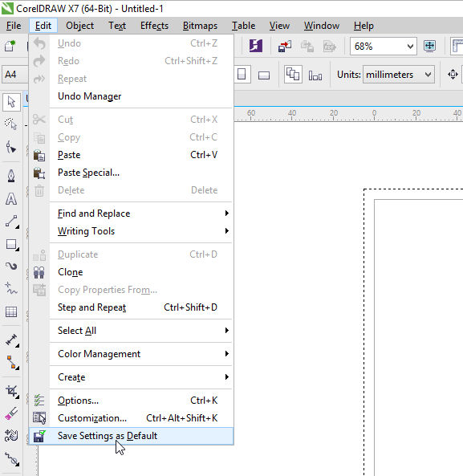
Task: Click Save Settings as Default
Action: pyautogui.click(x=132, y=436)
